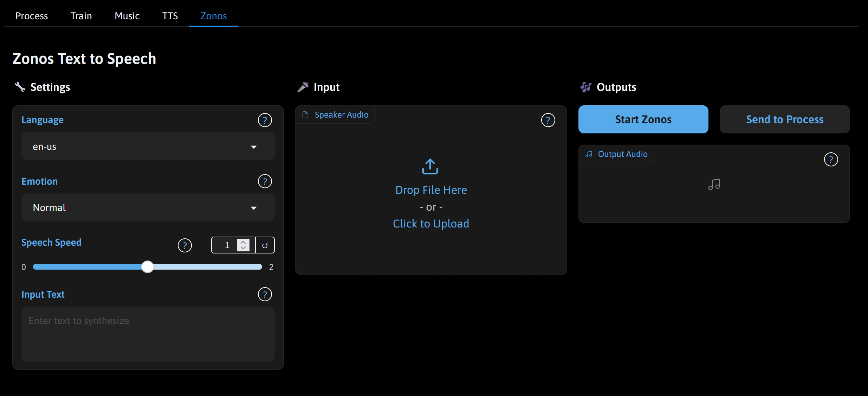Go to the Train tab
868x396 pixels.
[81, 16]
